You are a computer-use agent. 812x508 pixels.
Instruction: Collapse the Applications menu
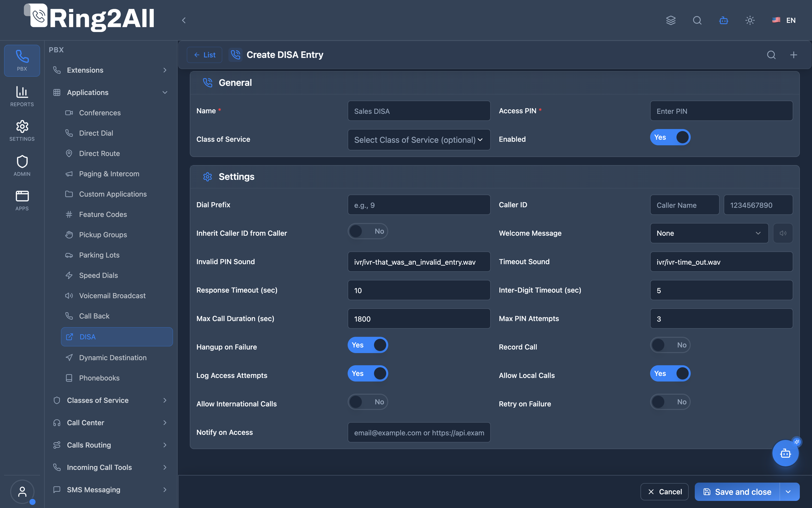point(110,92)
